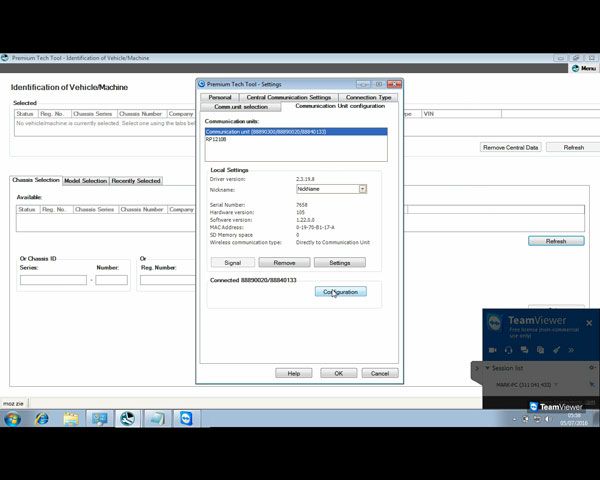Switch to the Model Selection tab
The height and width of the screenshot is (480, 600).
pyautogui.click(x=85, y=181)
